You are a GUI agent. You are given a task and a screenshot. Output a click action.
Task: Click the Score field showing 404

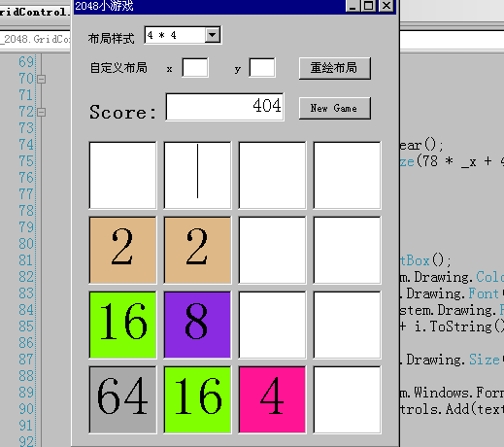[x=224, y=107]
